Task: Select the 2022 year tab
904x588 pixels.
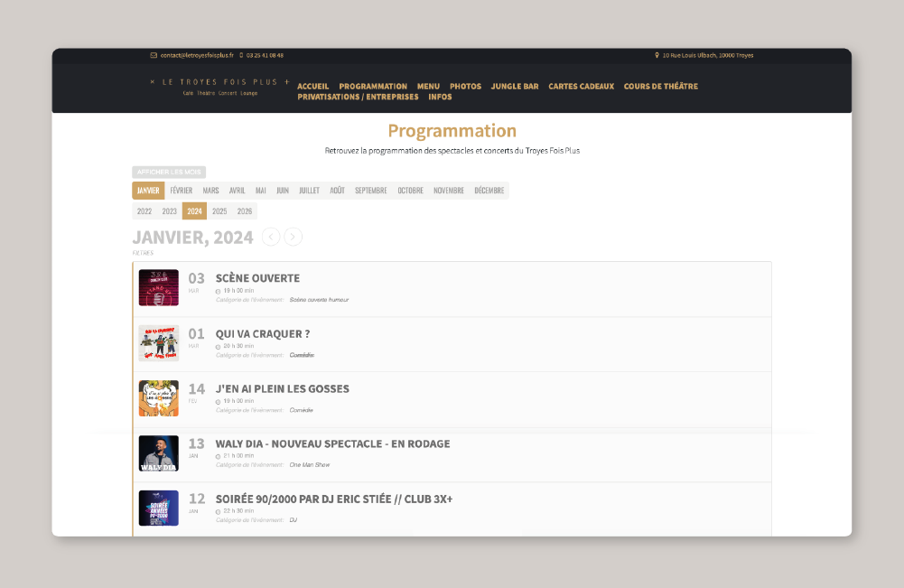Action: tap(144, 211)
